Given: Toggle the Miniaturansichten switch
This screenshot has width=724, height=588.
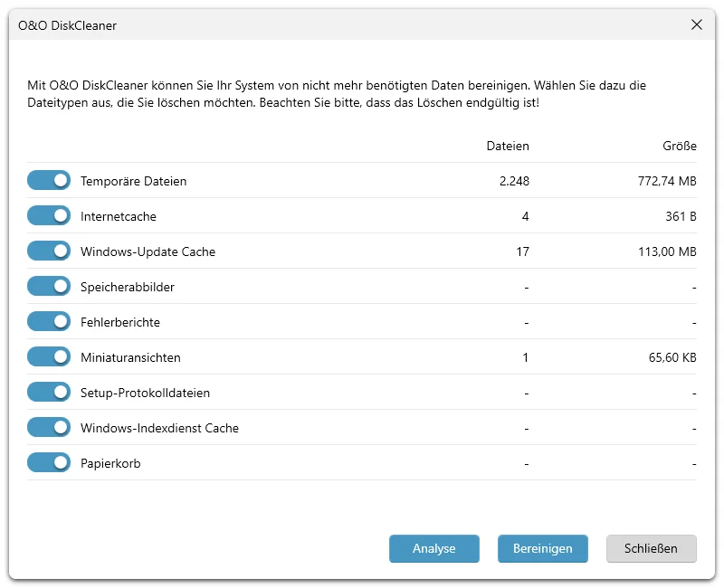Looking at the screenshot, I should tap(48, 356).
